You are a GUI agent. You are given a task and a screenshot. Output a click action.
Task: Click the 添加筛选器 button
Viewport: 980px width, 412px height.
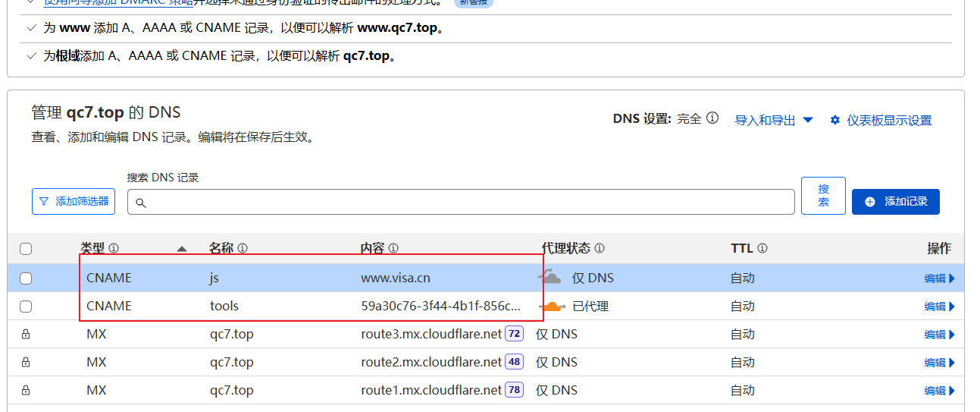click(x=74, y=202)
